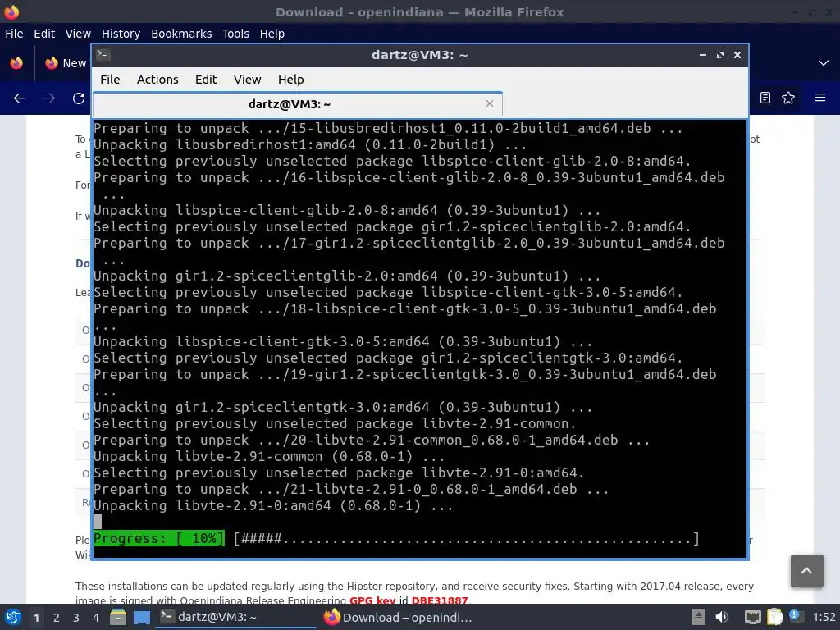This screenshot has width=840, height=630.
Task: Click the clock showing 1:52
Action: pyautogui.click(x=824, y=617)
